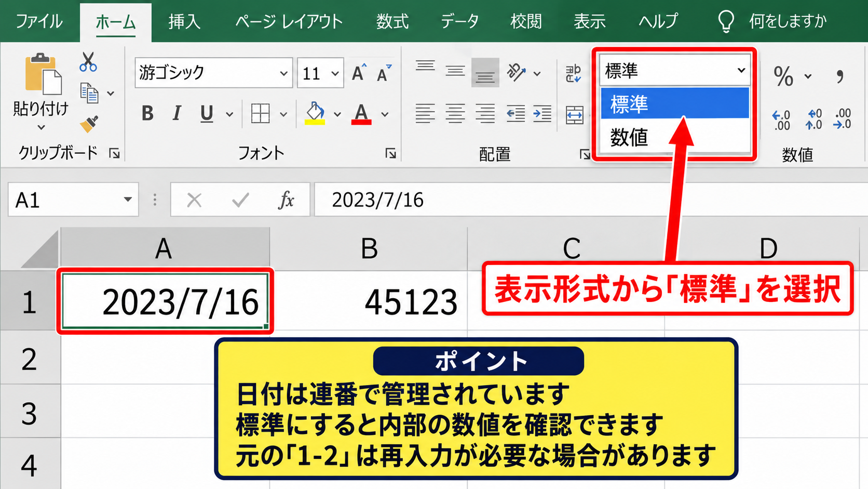Activate the Format Painter brush
868x489 pixels.
tap(89, 124)
